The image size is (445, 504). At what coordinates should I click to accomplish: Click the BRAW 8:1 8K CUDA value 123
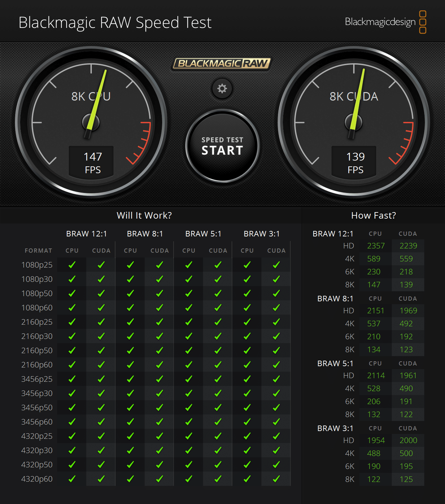(406, 350)
